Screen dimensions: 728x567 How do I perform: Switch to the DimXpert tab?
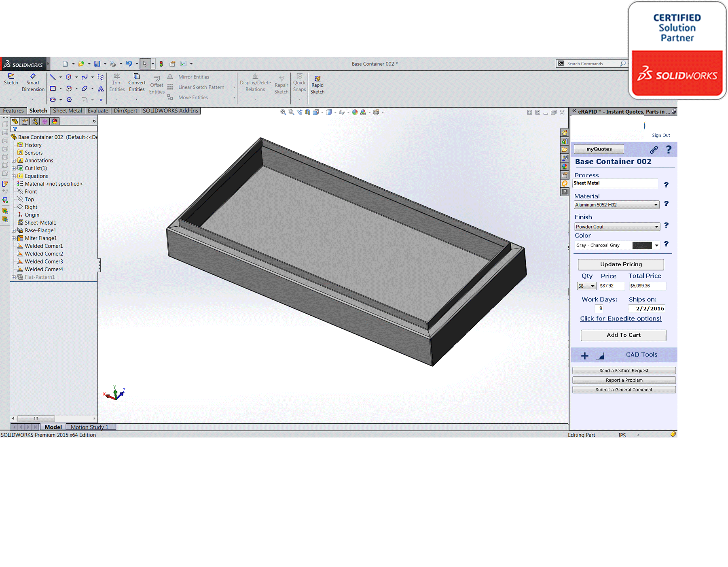click(125, 111)
